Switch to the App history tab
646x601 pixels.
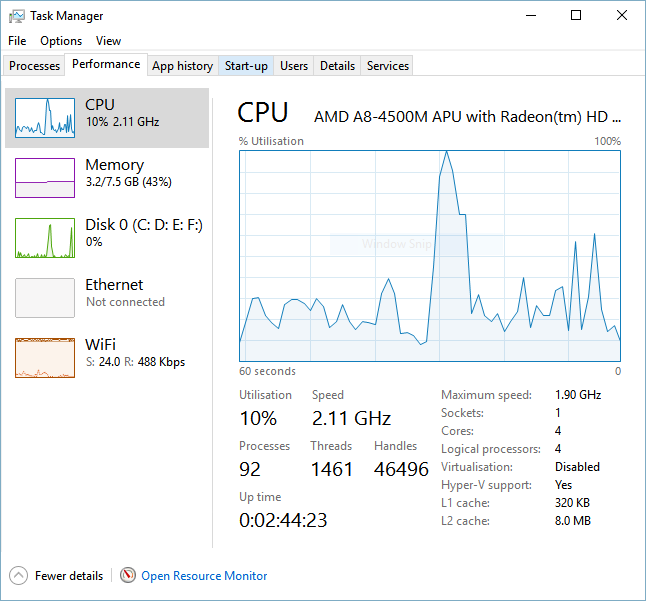pos(183,66)
